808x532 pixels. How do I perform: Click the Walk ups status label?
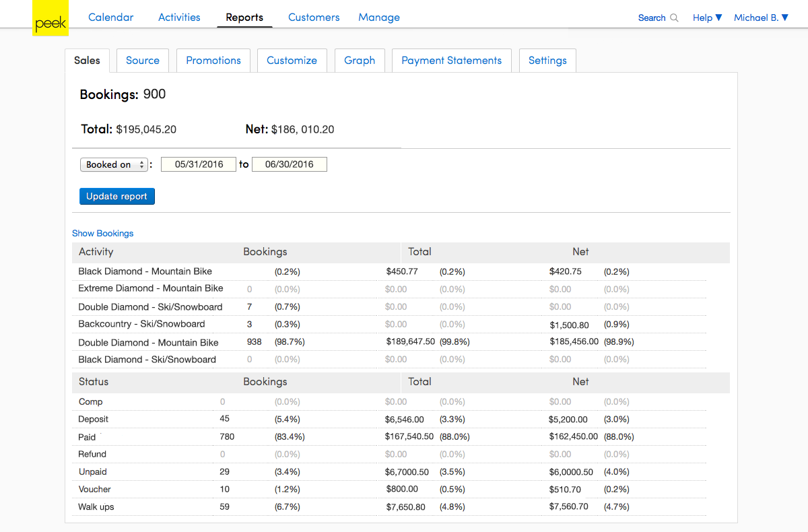(x=96, y=506)
